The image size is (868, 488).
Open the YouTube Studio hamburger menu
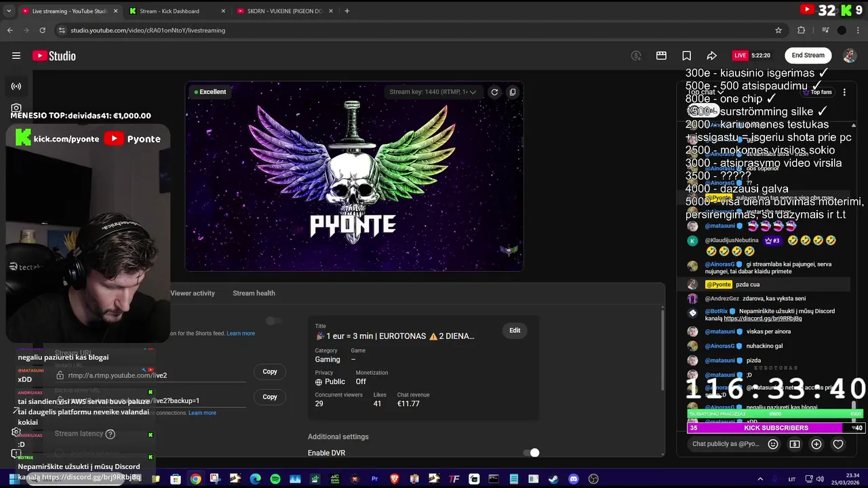(x=16, y=56)
